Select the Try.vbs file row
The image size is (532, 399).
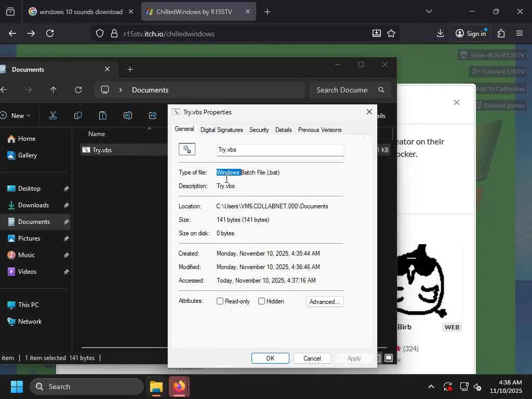pos(124,150)
